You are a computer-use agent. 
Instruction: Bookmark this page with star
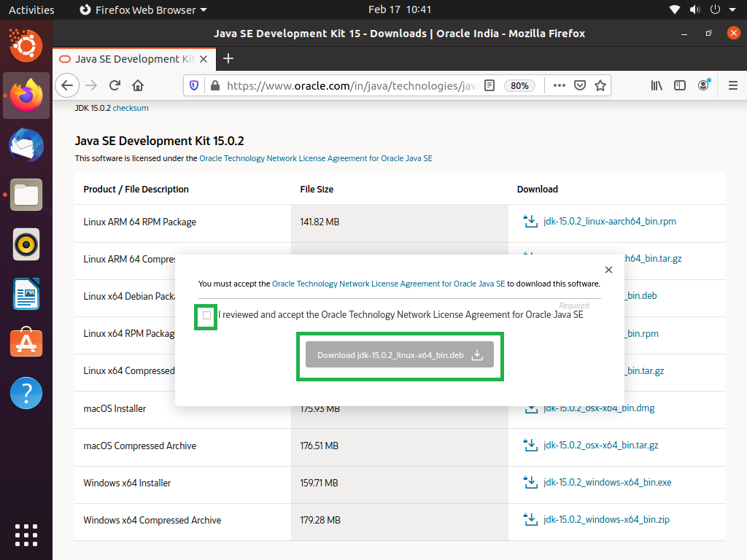[x=600, y=86]
